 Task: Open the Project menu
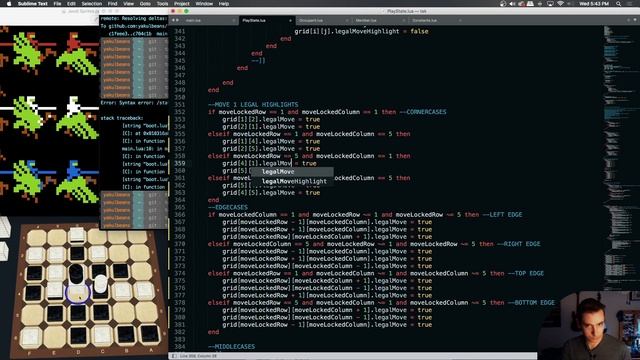tap(182, 4)
